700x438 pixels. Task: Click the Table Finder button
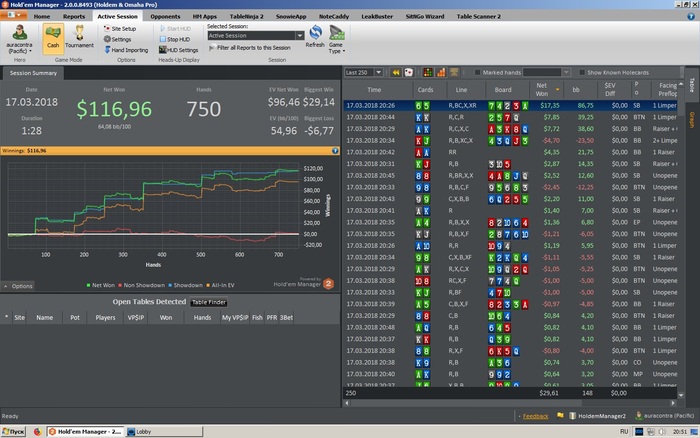click(x=209, y=302)
